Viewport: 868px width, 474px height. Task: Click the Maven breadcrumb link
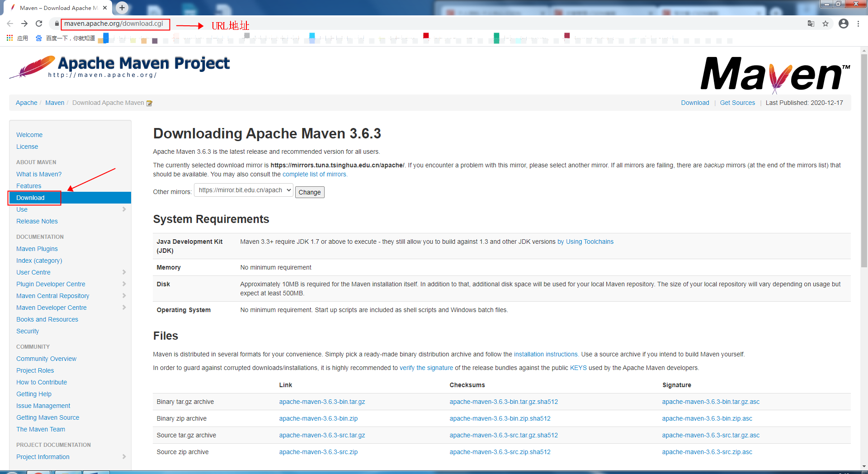(x=55, y=103)
